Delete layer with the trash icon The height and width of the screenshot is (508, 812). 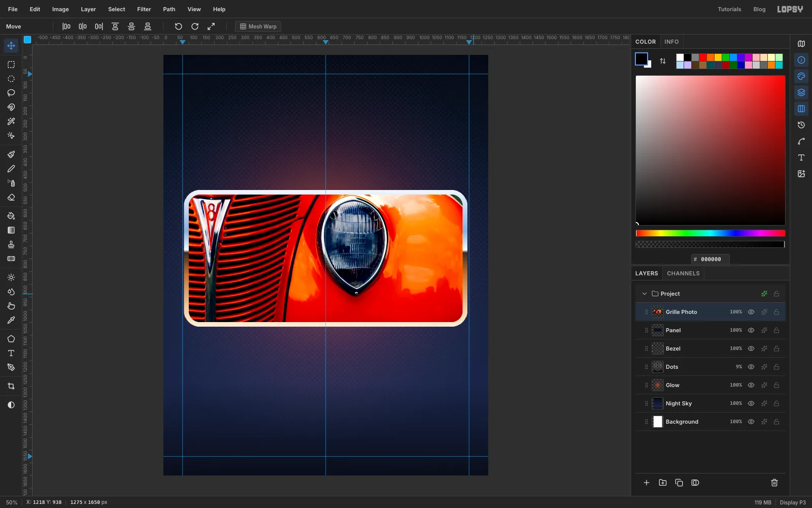774,483
